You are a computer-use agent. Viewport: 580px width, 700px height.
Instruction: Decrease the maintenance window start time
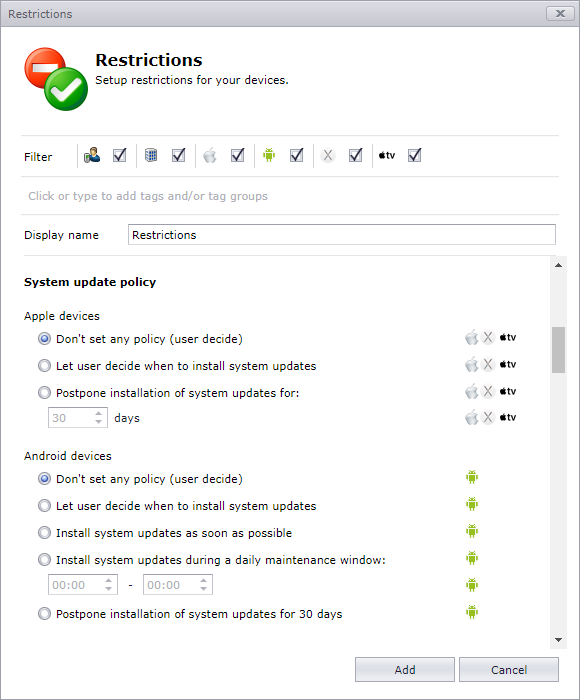coord(108,589)
